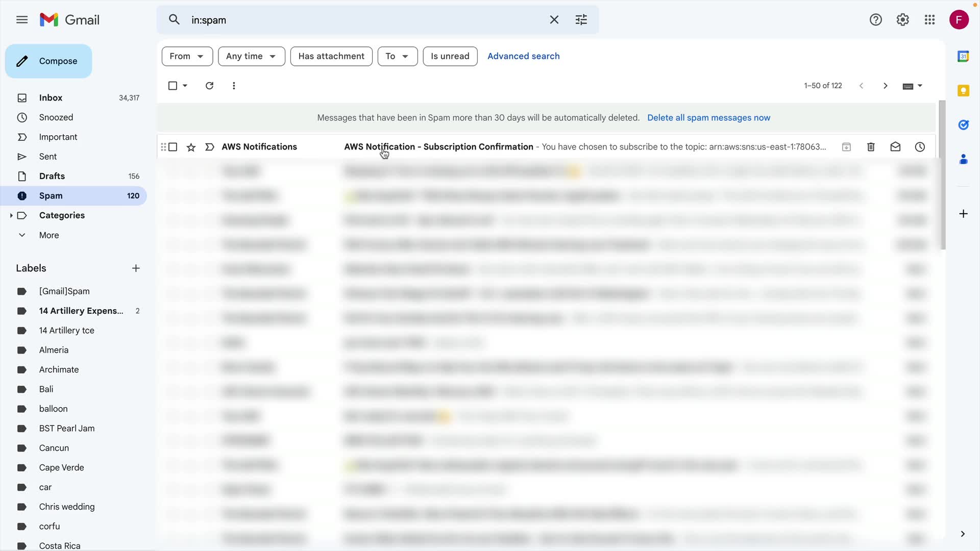Expand the Categories folder tree
This screenshot has width=980, height=551.
coord(11,215)
